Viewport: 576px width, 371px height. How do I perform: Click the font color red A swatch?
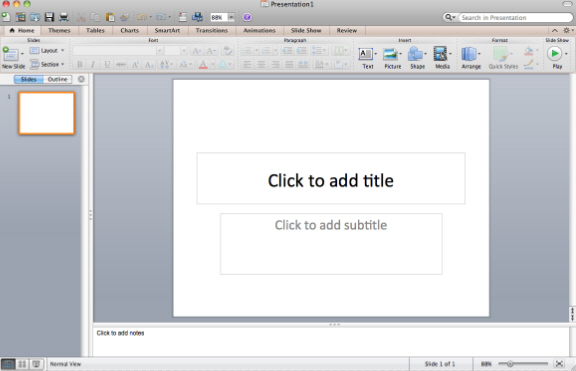pyautogui.click(x=203, y=65)
